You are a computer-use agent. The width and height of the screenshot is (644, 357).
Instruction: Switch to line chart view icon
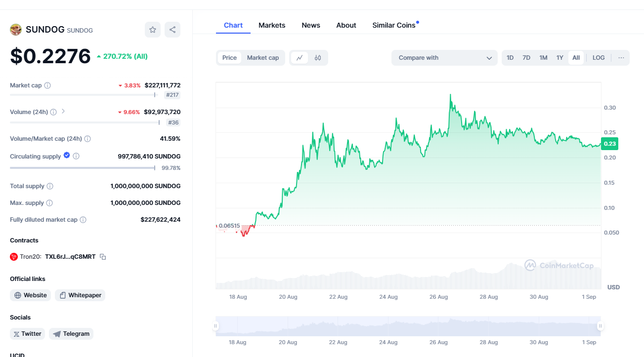point(300,58)
